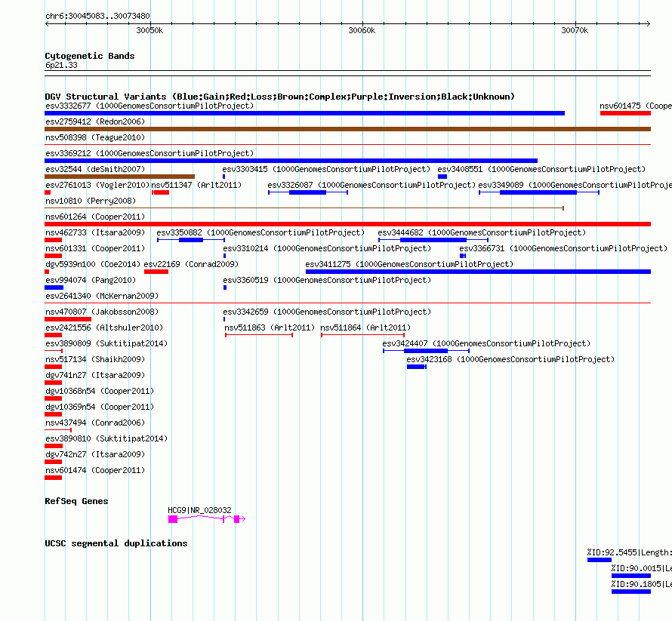The image size is (672, 621).
Task: Open the DGV Structural Variants track title
Action: pyautogui.click(x=279, y=97)
